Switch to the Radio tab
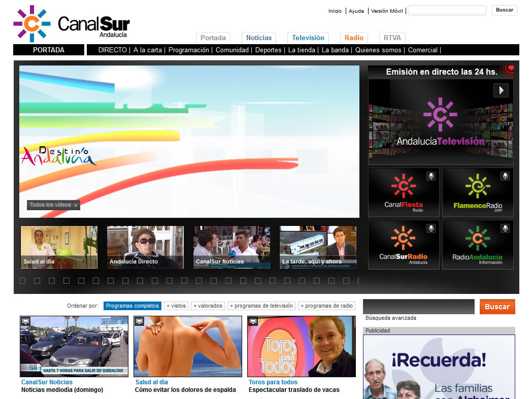The width and height of the screenshot is (532, 399). pos(354,38)
